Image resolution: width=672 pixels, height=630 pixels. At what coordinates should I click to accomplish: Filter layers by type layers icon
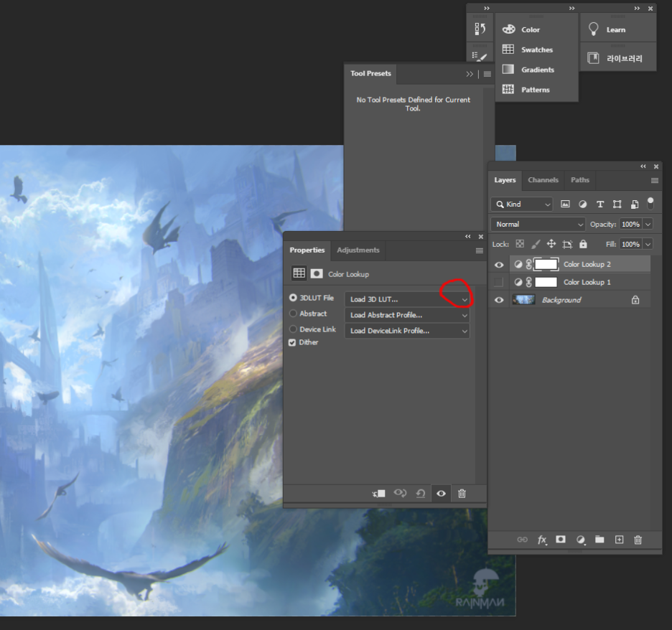600,204
